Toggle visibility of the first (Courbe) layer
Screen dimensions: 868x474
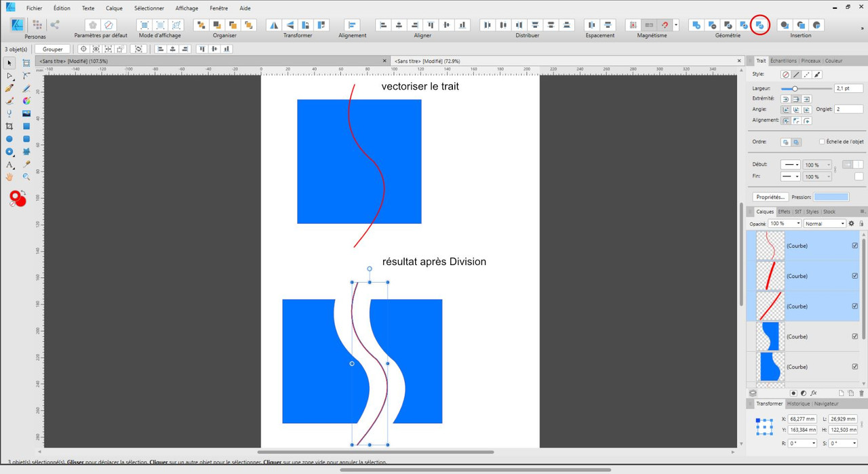(x=854, y=245)
